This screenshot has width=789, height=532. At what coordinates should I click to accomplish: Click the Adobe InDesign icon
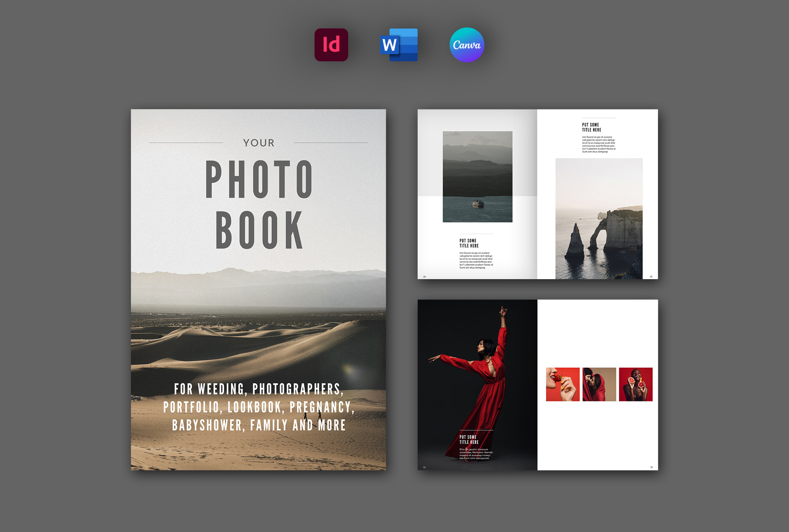click(x=331, y=45)
